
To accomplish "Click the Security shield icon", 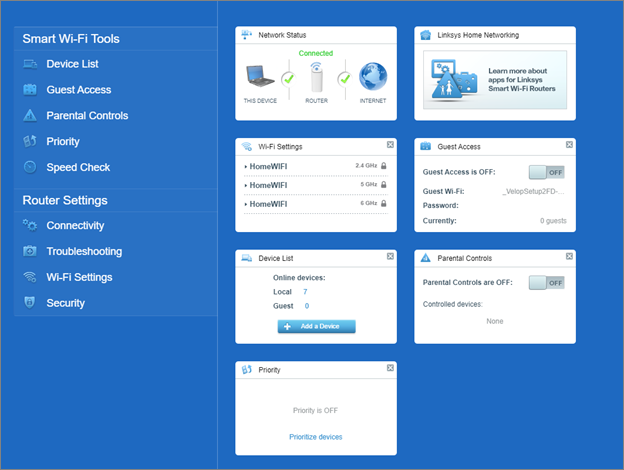I will click(x=30, y=303).
